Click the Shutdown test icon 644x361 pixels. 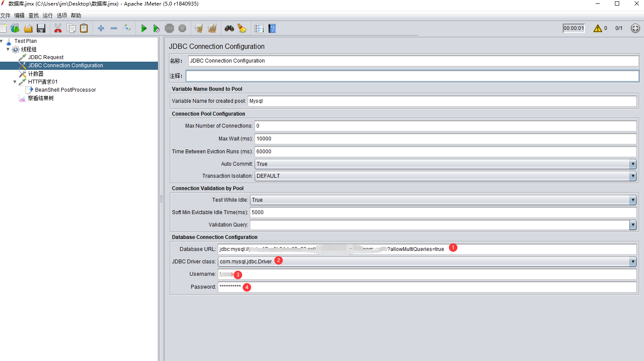(x=182, y=28)
